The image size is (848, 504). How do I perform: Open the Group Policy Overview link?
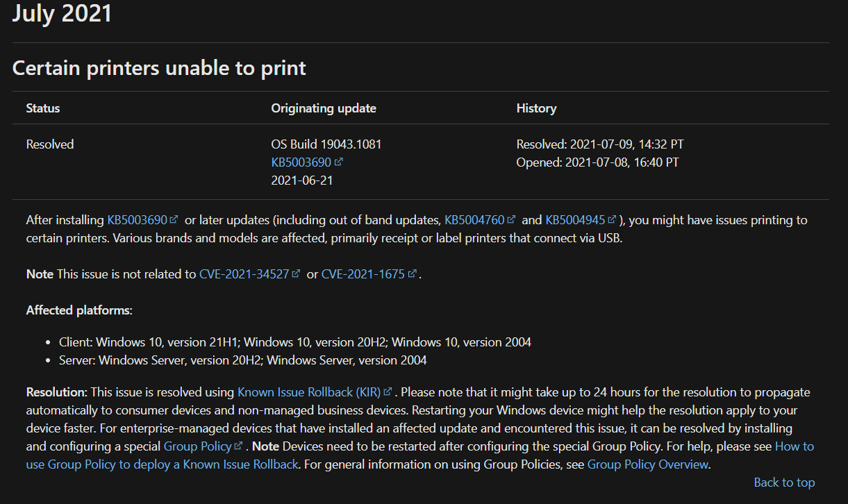click(647, 464)
